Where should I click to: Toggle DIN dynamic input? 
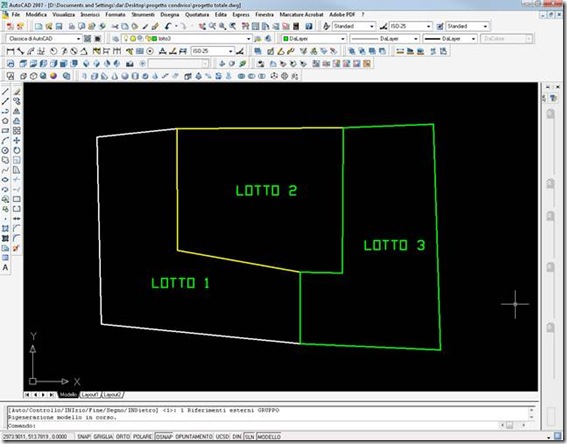click(x=237, y=437)
